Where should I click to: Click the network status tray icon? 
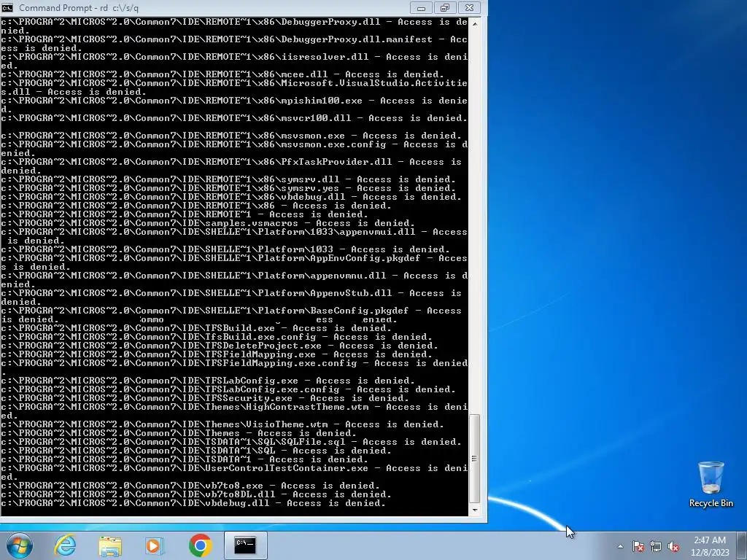tap(656, 546)
